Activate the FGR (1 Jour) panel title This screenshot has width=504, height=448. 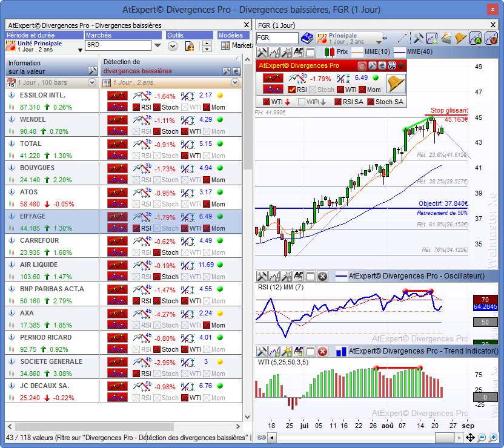point(276,25)
